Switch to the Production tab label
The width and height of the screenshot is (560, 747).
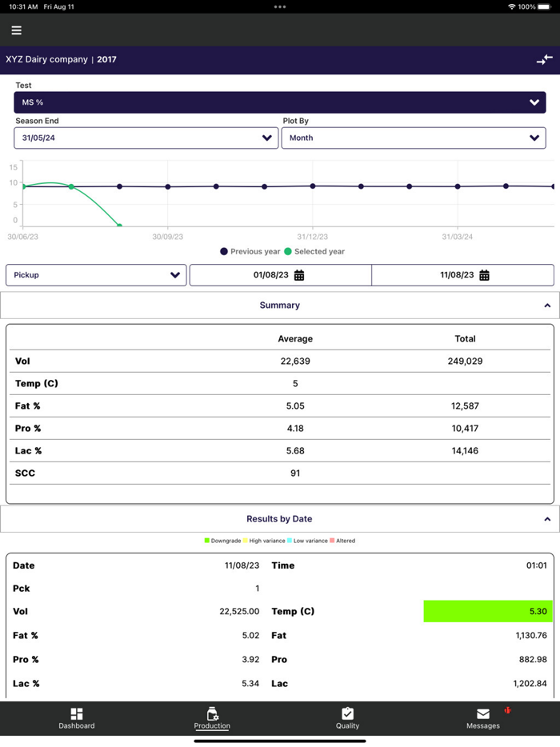(x=212, y=725)
